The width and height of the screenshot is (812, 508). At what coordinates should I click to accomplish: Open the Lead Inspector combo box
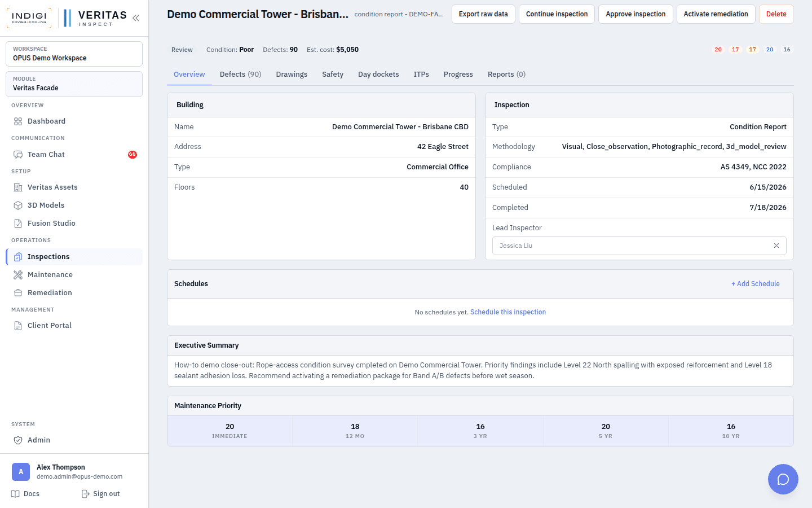(x=639, y=246)
